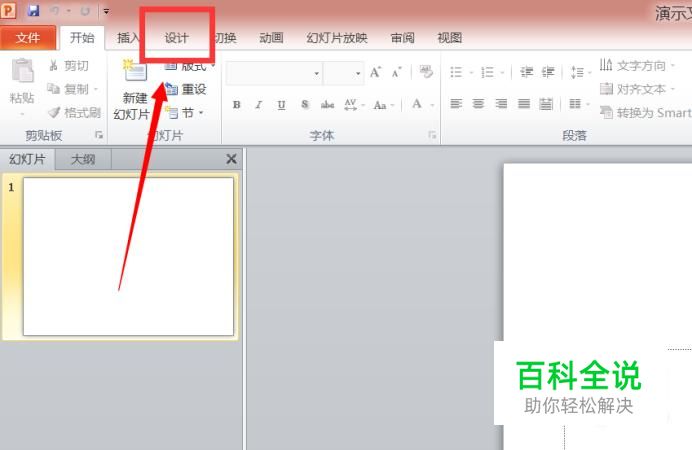Viewport: 692px width, 450px height.
Task: Toggle Strikethrough formatting
Action: (327, 105)
